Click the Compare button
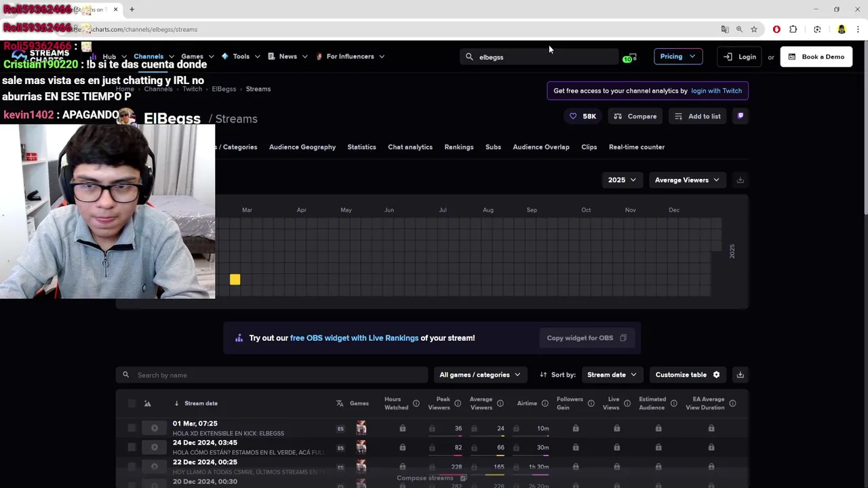Viewport: 868px width, 488px height. point(635,116)
